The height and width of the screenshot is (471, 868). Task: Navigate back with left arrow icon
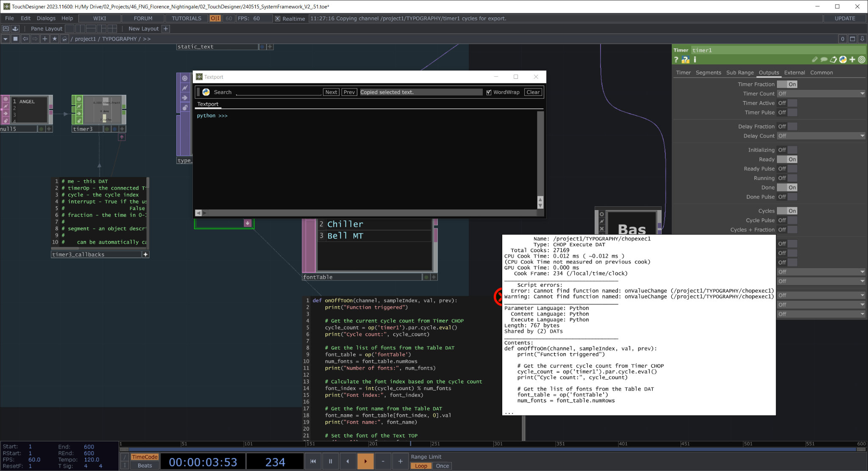pos(25,39)
